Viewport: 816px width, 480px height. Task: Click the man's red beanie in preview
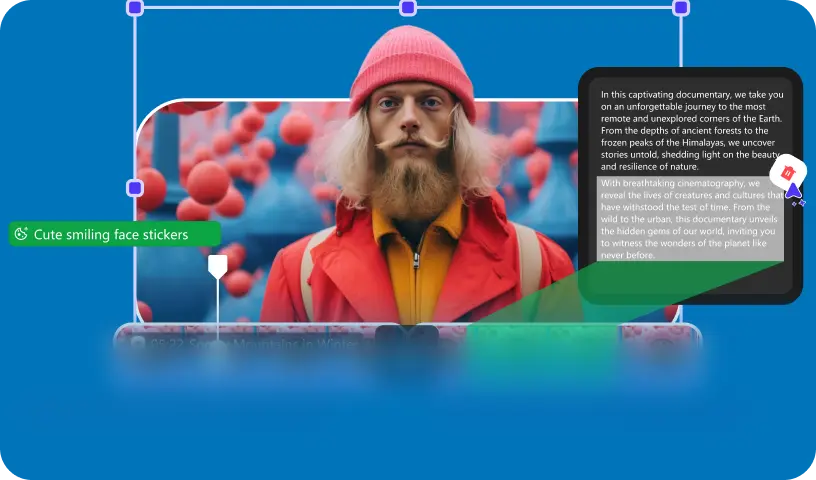(x=411, y=58)
